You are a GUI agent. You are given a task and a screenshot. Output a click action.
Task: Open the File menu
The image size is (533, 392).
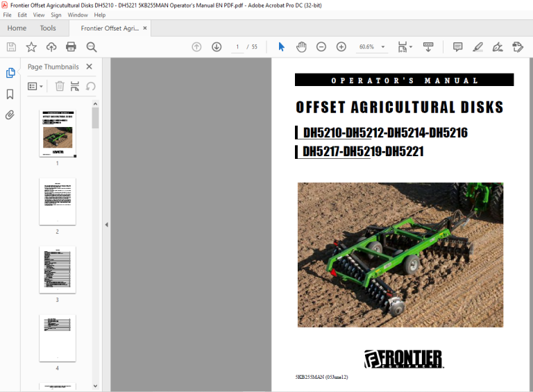tap(7, 15)
